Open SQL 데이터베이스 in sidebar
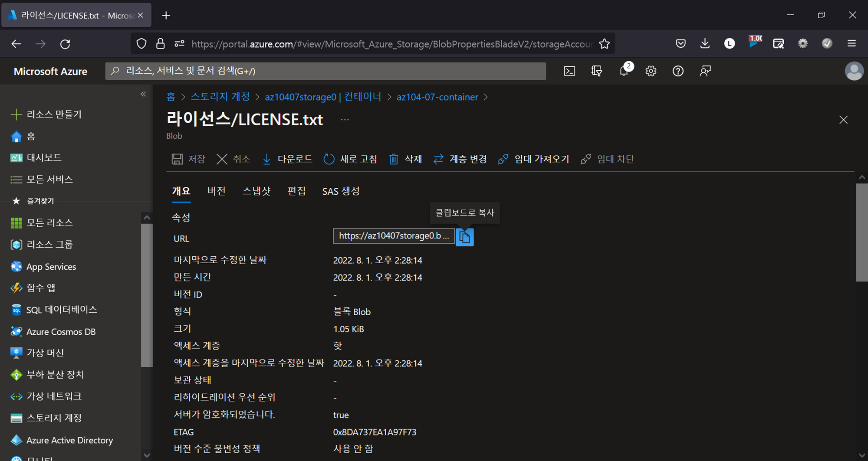Image resolution: width=868 pixels, height=461 pixels. (54, 309)
